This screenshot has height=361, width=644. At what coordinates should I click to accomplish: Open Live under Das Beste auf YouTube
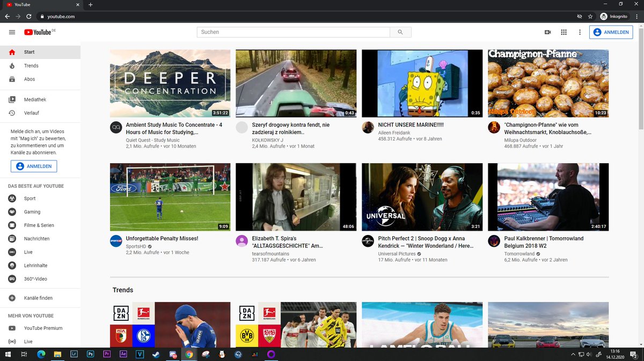click(40, 252)
